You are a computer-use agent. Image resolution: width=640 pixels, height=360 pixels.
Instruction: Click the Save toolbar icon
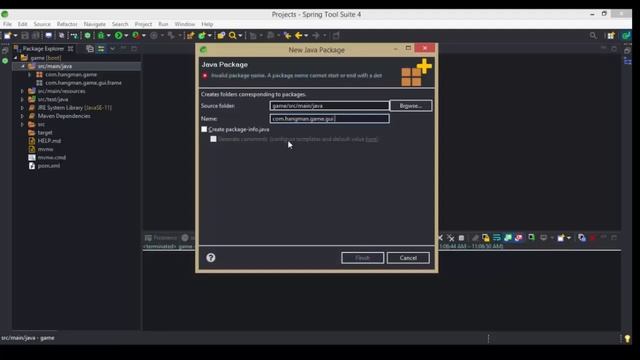click(25, 36)
